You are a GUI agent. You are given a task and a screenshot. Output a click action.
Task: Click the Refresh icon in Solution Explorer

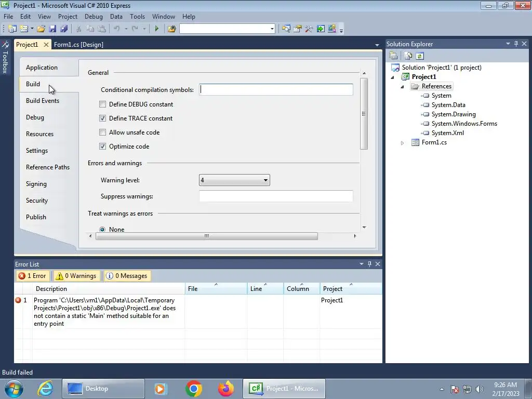420,56
